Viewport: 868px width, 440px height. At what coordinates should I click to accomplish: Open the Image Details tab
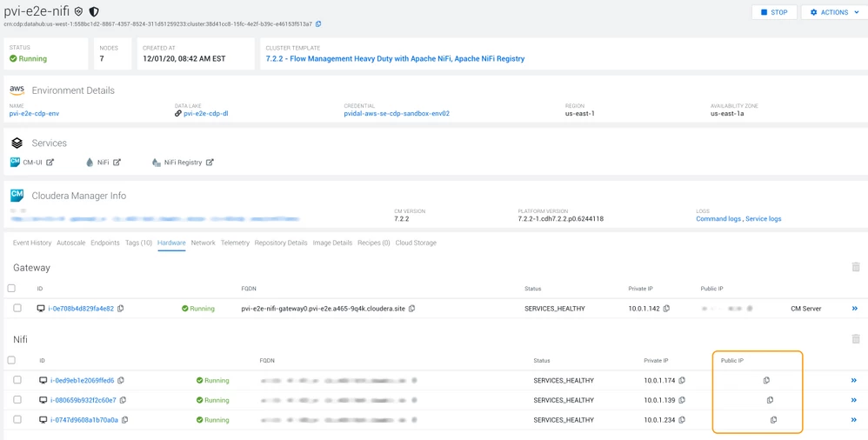point(333,243)
